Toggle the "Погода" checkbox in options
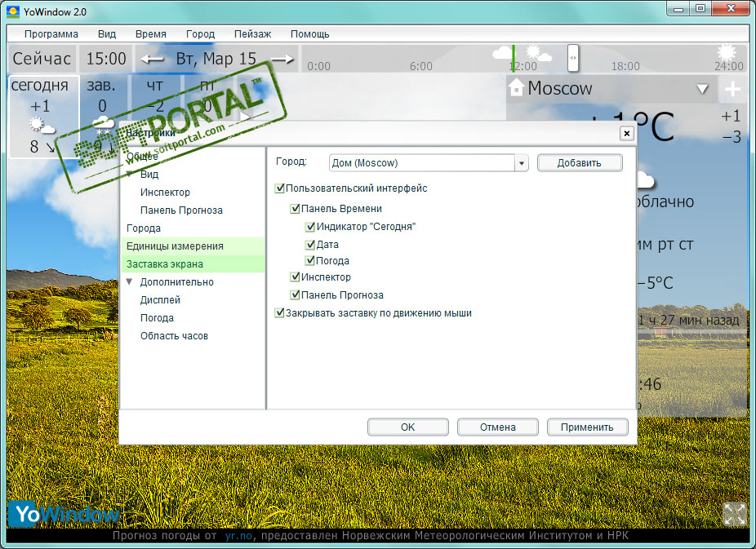Image resolution: width=756 pixels, height=549 pixels. pyautogui.click(x=310, y=260)
